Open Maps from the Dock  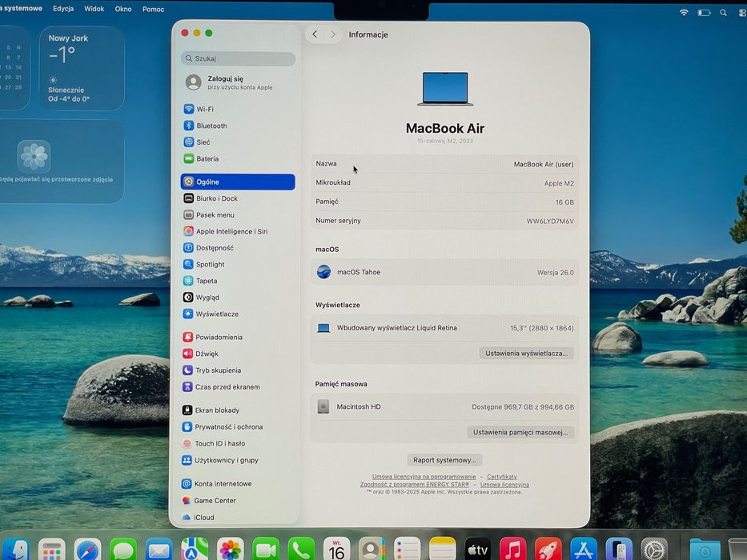pyautogui.click(x=195, y=550)
